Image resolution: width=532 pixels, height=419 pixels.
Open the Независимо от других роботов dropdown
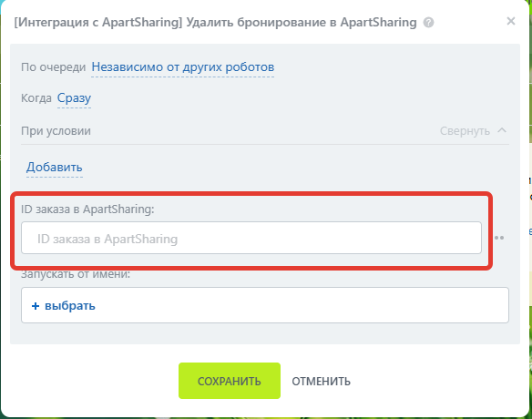[183, 67]
